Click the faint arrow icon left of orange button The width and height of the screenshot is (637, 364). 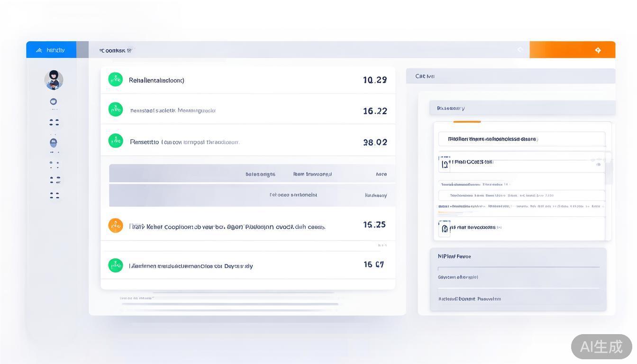(x=520, y=50)
